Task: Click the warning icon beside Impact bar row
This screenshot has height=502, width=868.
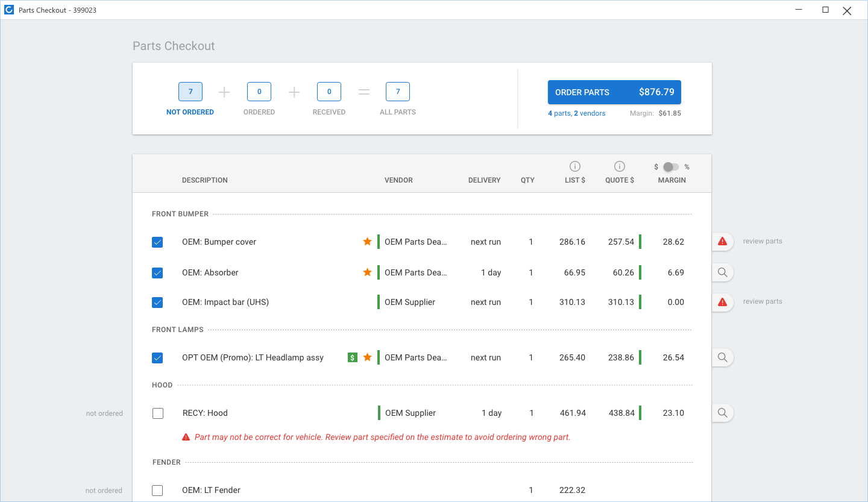Action: (x=722, y=302)
